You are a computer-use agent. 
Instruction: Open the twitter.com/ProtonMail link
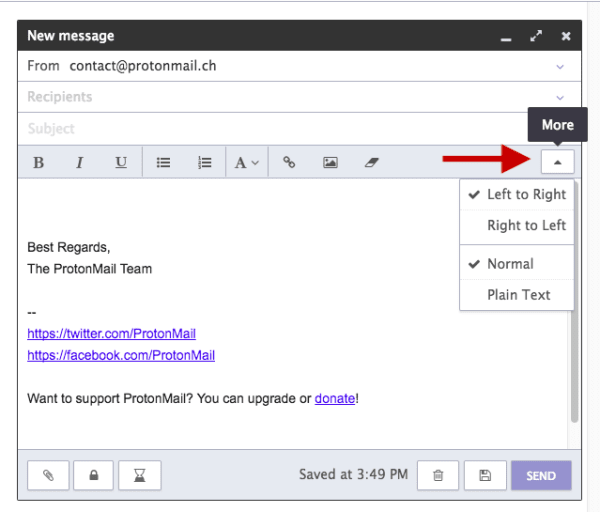pyautogui.click(x=111, y=334)
